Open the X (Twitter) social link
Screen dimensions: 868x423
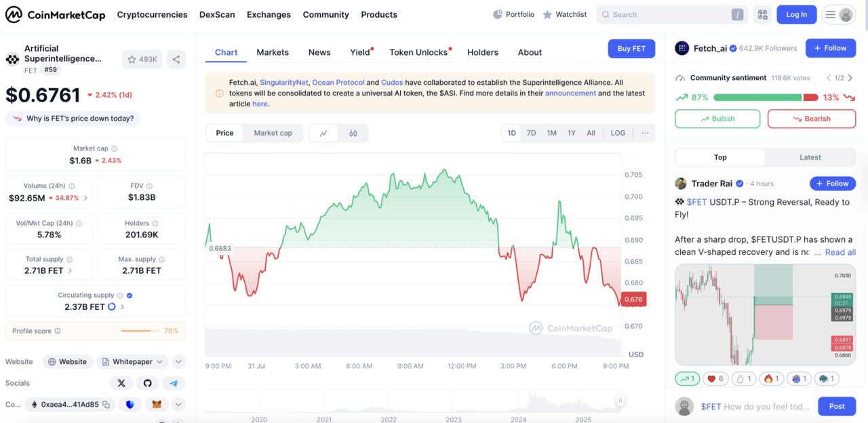pos(121,383)
